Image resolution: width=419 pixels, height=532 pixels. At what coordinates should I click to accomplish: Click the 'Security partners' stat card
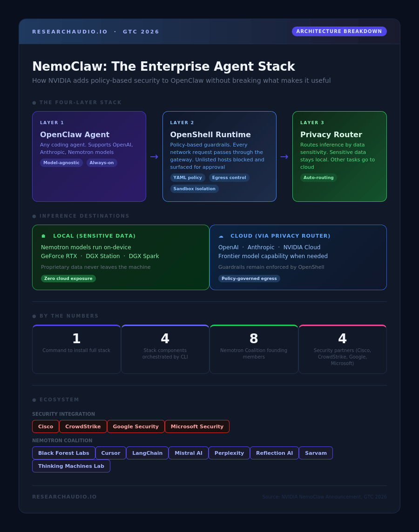pos(342,349)
